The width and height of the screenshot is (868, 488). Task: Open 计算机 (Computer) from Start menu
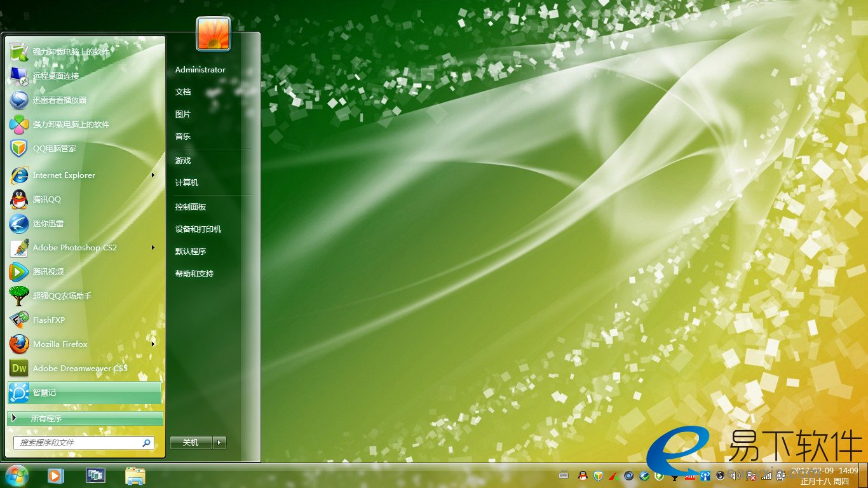coord(187,183)
